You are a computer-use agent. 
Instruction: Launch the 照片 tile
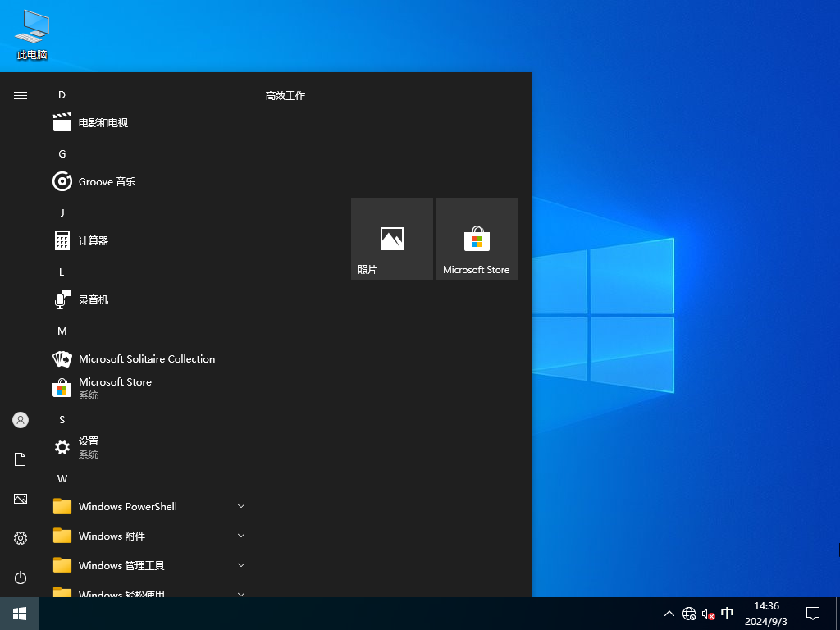391,238
